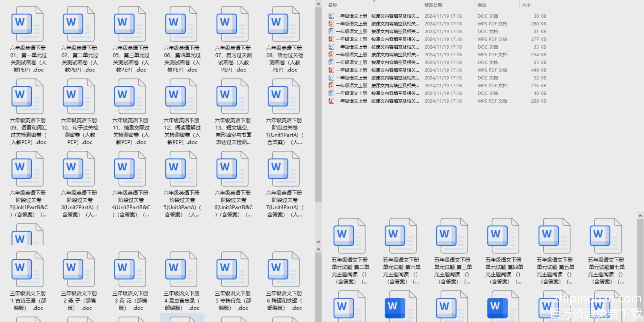Click the 五年级语文下册 第七单元主题阅读 file icon
644x322 pixels.
(x=605, y=236)
